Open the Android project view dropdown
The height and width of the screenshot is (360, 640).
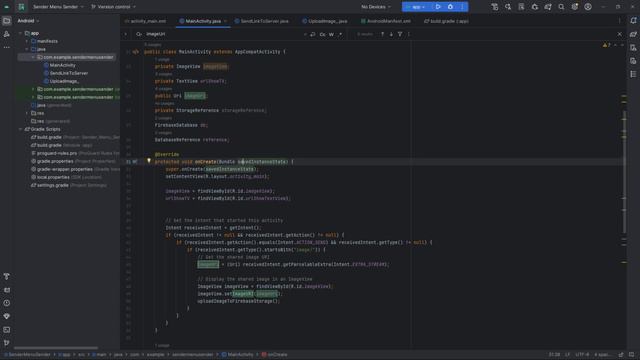pos(28,21)
